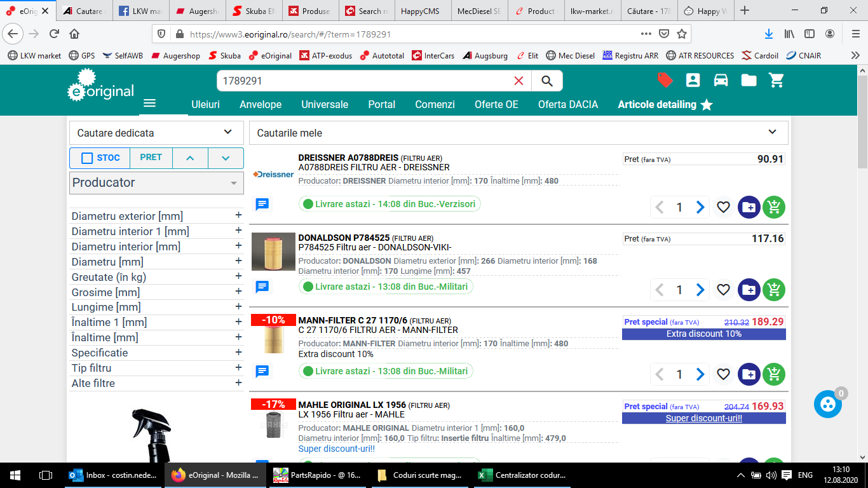Open Firefox downloads panel
The width and height of the screenshot is (868, 488).
click(x=768, y=34)
